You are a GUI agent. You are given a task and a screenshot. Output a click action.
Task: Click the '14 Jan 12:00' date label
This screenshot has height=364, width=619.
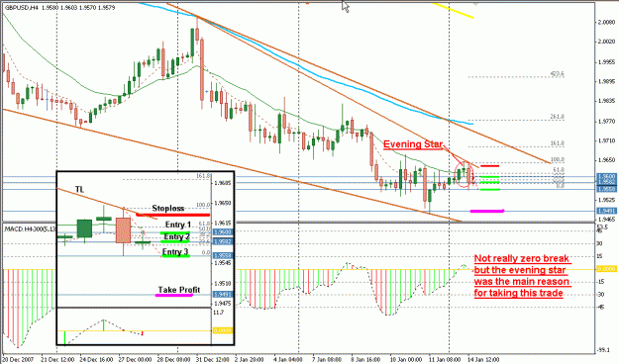click(483, 360)
